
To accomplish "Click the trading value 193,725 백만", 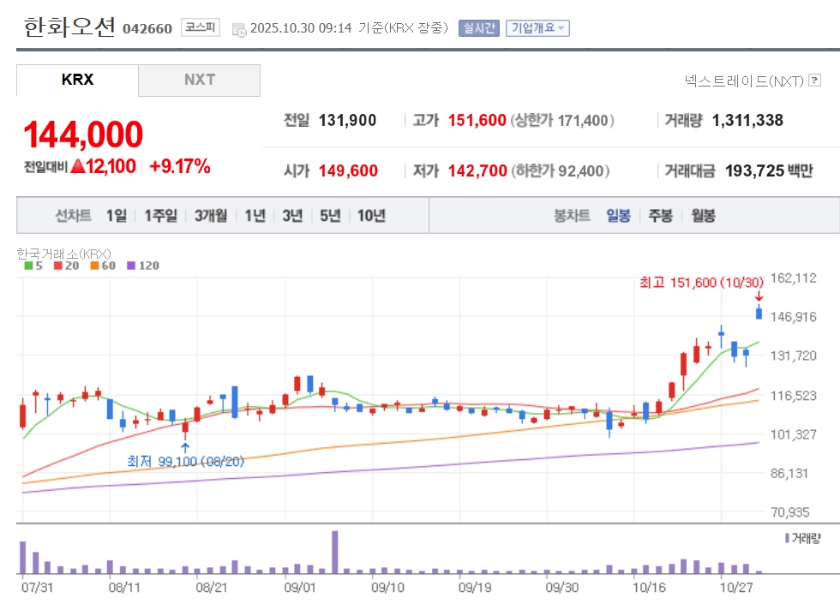I will click(769, 170).
